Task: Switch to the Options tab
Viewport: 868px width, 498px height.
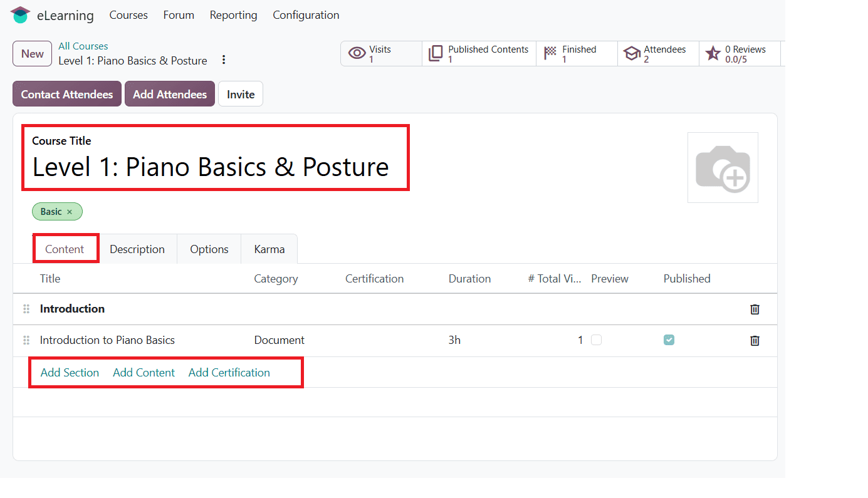Action: pyautogui.click(x=209, y=249)
